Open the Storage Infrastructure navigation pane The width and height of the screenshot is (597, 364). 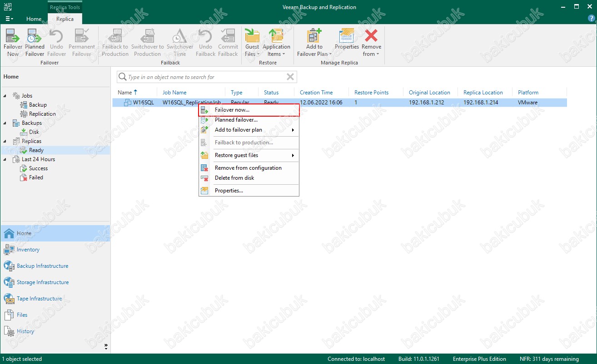pos(55,282)
